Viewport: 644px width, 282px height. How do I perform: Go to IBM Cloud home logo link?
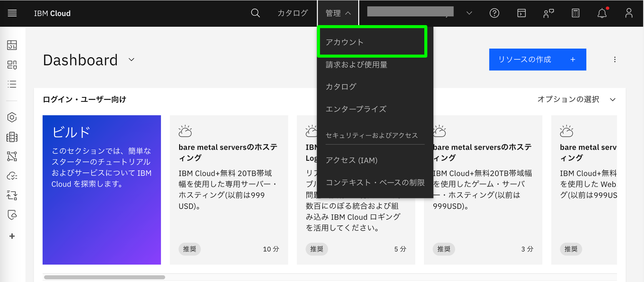52,13
